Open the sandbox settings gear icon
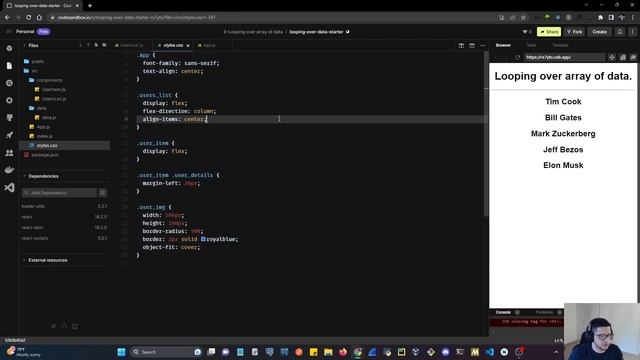Viewport: 640px width, 360px height. tap(9, 100)
